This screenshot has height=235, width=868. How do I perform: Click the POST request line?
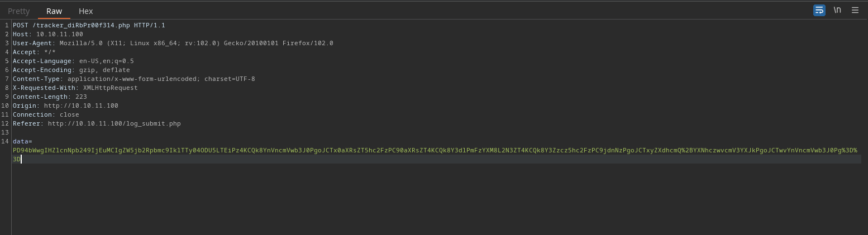[89, 25]
